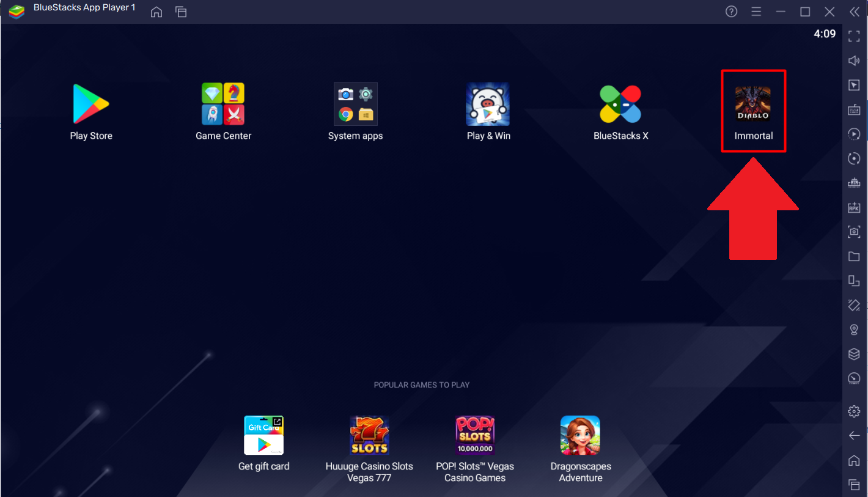Click the volume speaker icon in the sidebar

coord(854,61)
